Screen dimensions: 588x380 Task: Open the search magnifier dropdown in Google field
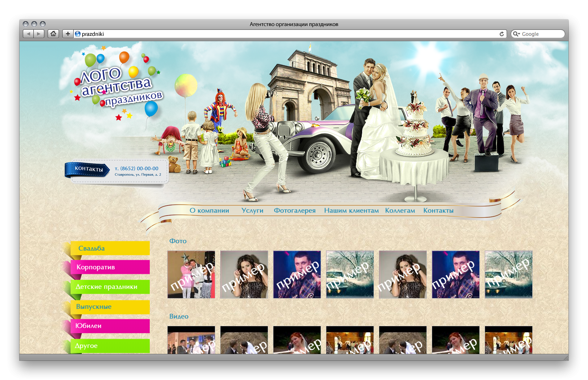pos(516,34)
